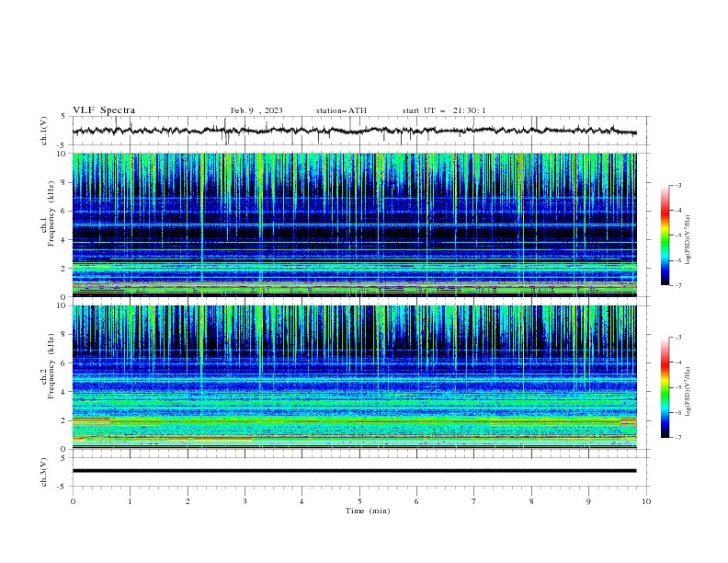Click the "5" tick on ch.1(V) axis
728x563 pixels.
tap(64, 117)
